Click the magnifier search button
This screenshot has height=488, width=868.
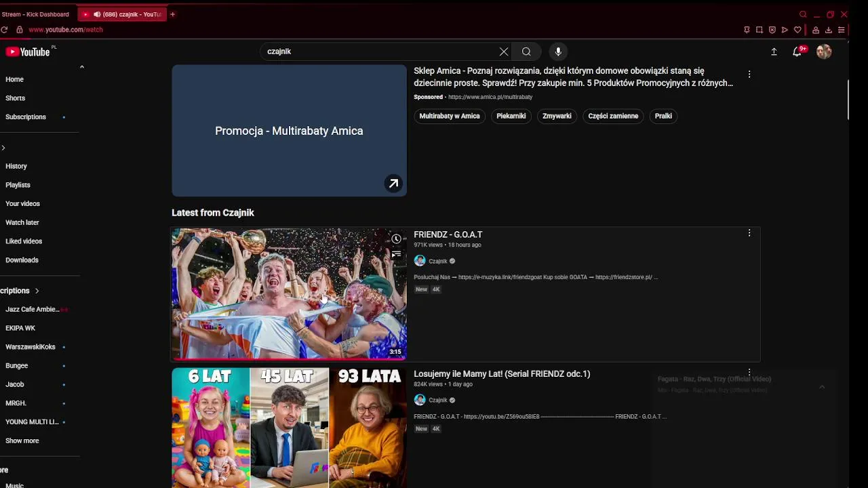tap(526, 52)
